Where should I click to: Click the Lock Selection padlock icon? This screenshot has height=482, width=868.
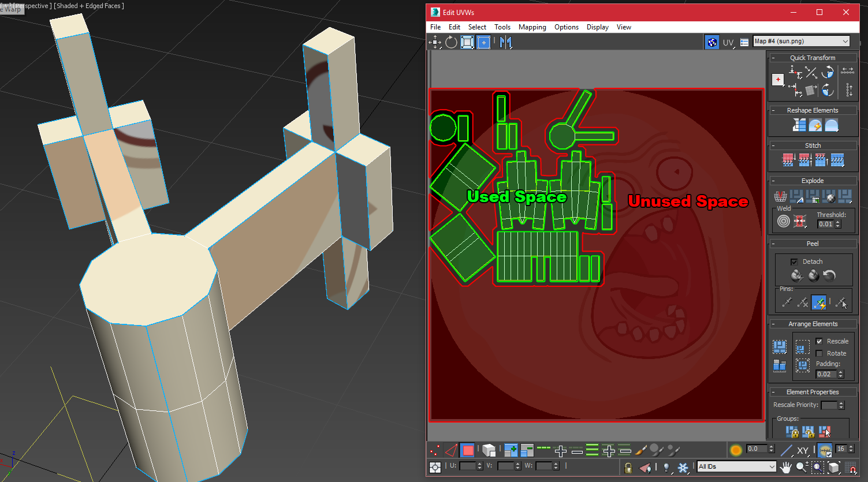(x=628, y=467)
